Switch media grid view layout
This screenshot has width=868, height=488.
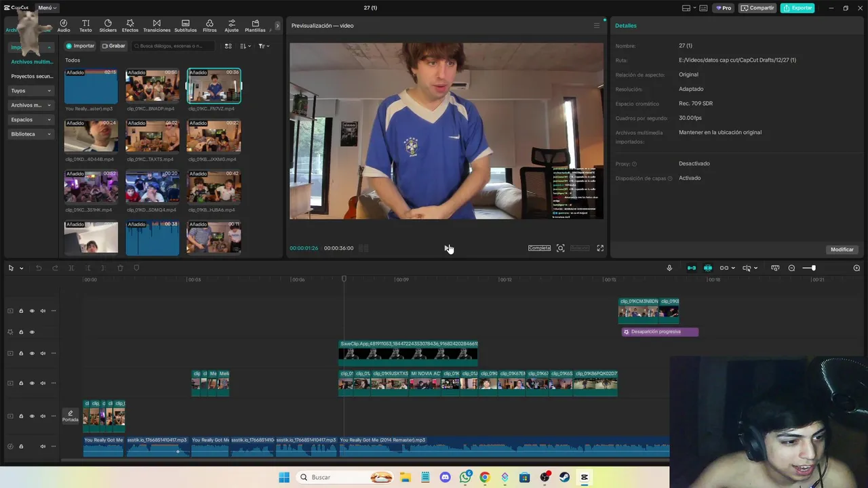[229, 46]
